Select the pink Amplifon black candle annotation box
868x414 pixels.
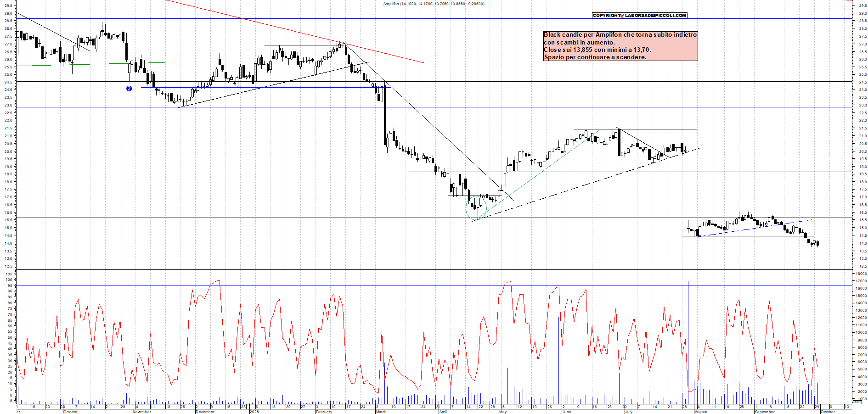pos(620,46)
